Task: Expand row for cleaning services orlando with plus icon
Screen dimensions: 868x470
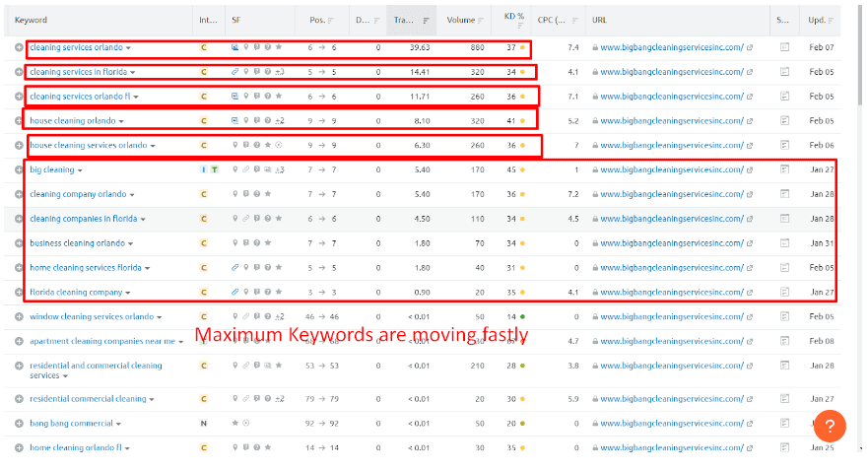Action: point(19,47)
